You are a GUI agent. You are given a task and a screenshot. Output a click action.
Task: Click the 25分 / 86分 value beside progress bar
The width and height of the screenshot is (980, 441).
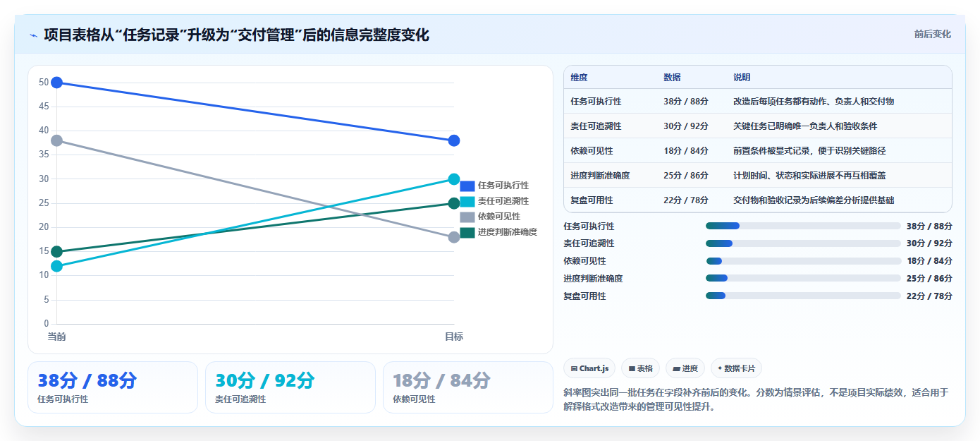click(929, 279)
